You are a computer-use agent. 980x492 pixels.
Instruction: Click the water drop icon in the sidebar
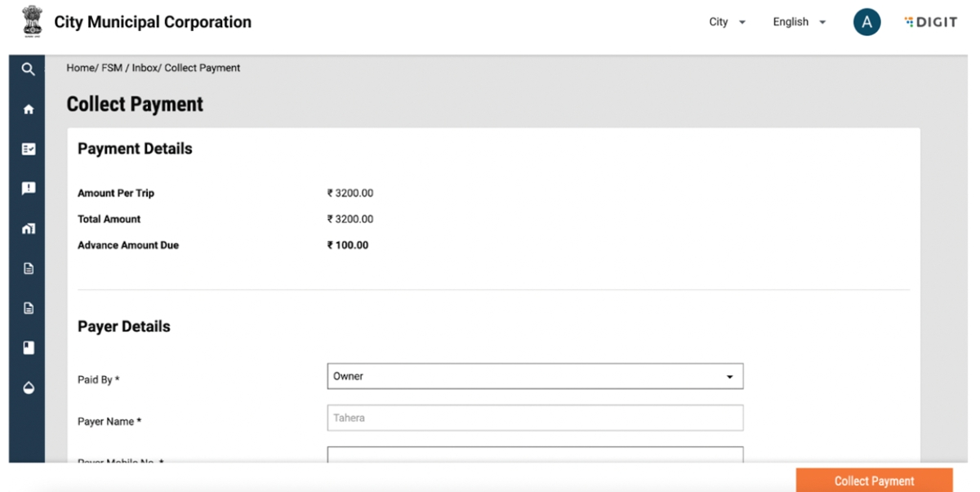29,388
